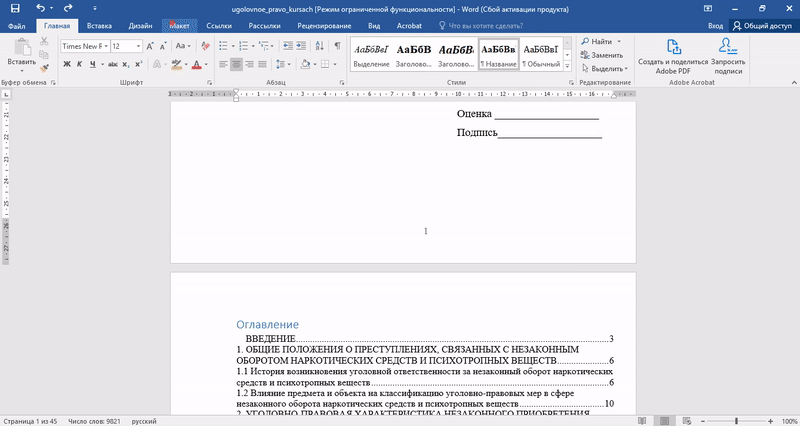The height and width of the screenshot is (426, 800).
Task: Sort text alphabetically
Action: tap(319, 46)
